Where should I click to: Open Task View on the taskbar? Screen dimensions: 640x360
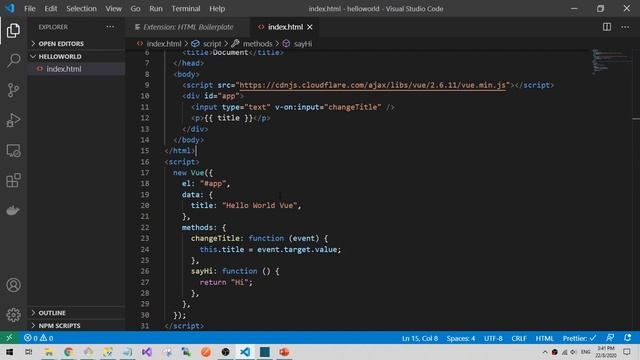tap(29, 352)
